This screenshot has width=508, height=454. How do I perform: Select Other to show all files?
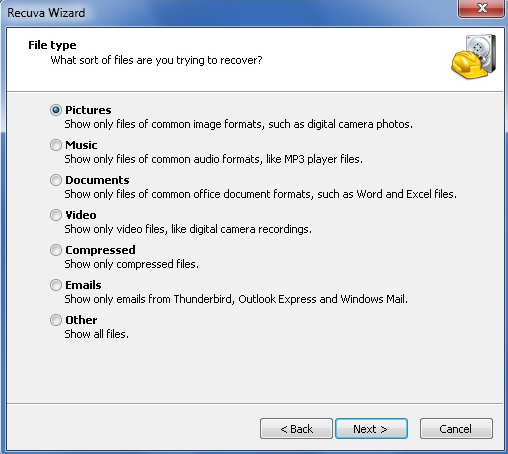click(56, 320)
